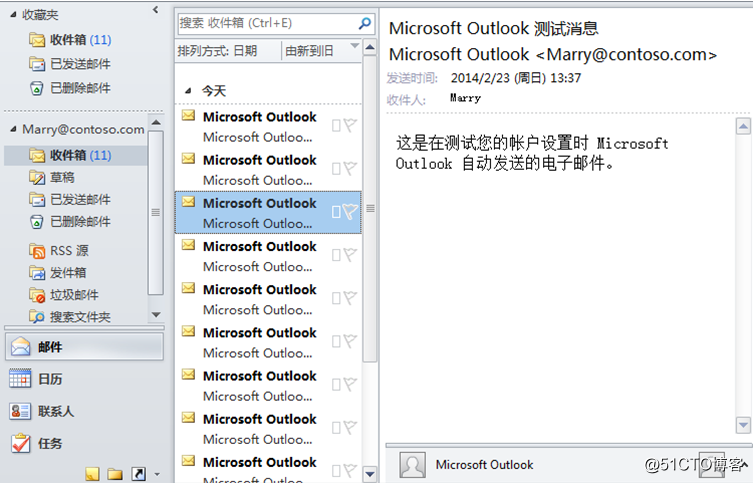Collapse the Marry@contoso.com account tree
The height and width of the screenshot is (483, 753).
pos(13,129)
